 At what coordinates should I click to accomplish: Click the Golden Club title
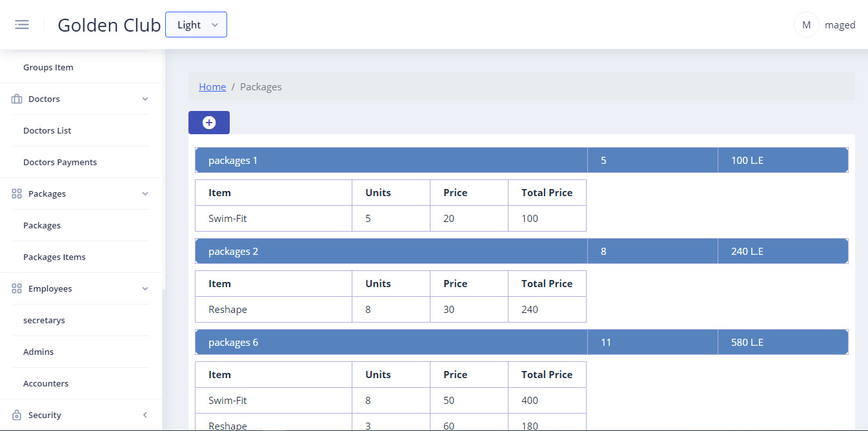pos(109,25)
